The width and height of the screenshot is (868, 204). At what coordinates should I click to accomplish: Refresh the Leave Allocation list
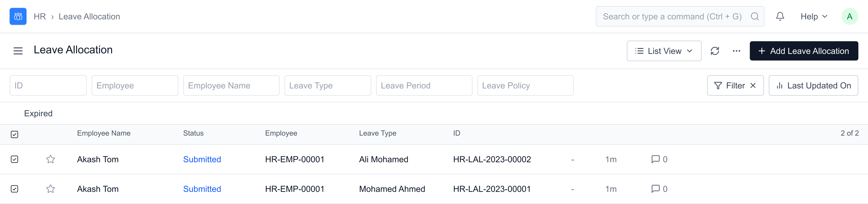point(715,51)
